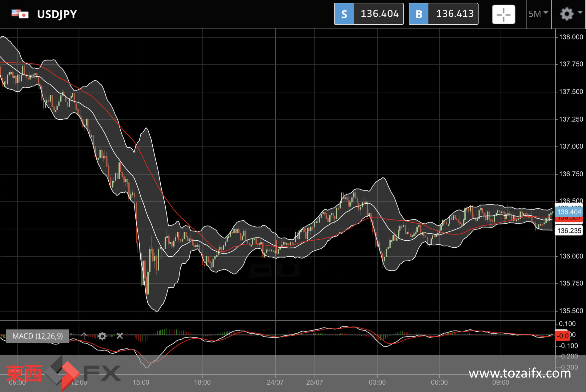Expand the arrow beside the settings gear
586x392 pixels.
click(580, 13)
